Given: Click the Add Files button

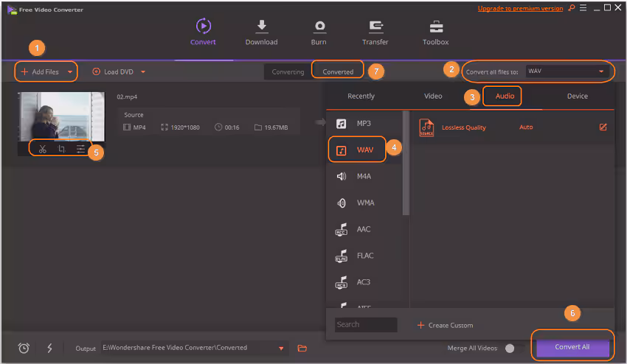Looking at the screenshot, I should click(40, 72).
